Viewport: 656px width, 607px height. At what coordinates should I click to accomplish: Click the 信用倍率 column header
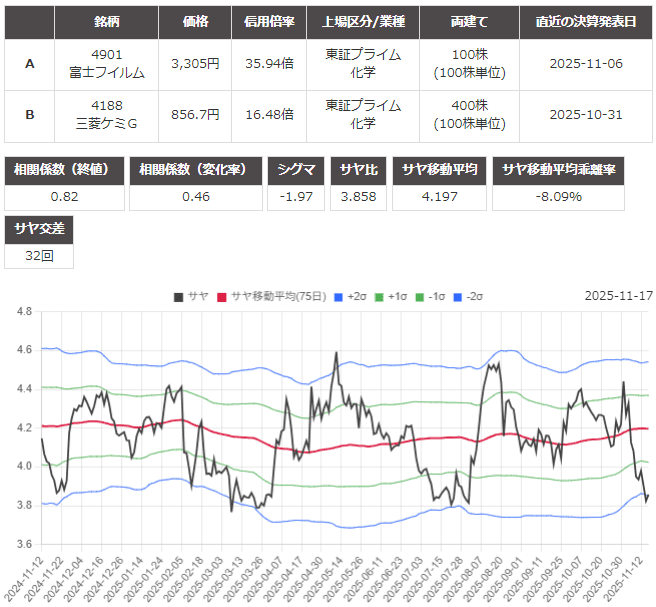click(269, 21)
